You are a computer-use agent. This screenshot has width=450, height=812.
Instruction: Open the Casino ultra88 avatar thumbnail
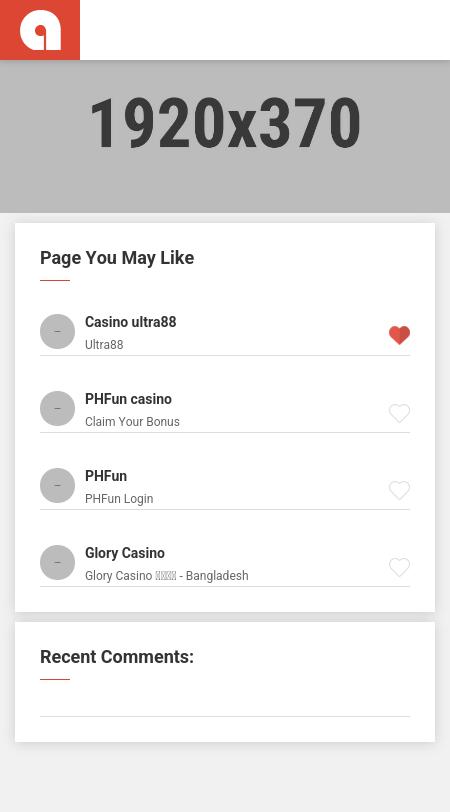57,331
